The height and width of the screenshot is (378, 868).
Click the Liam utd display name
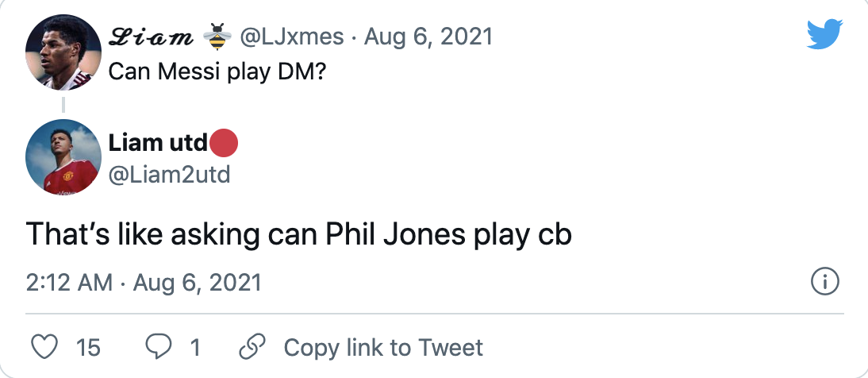156,145
